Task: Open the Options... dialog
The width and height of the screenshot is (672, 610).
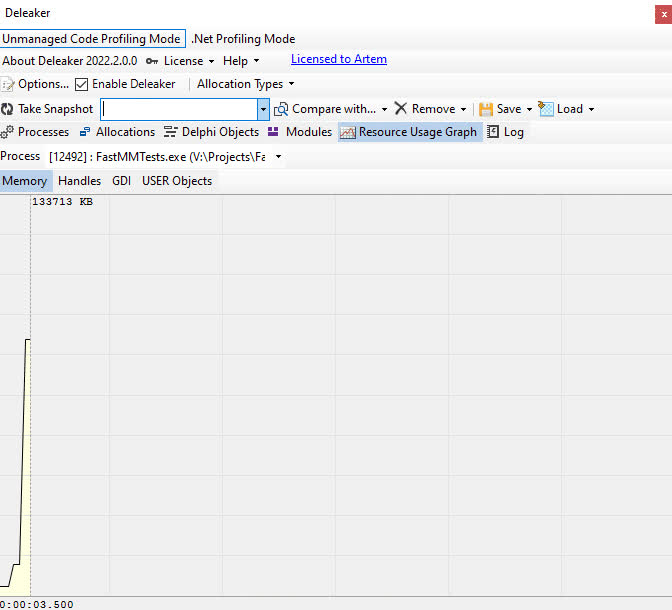Action: pos(43,84)
